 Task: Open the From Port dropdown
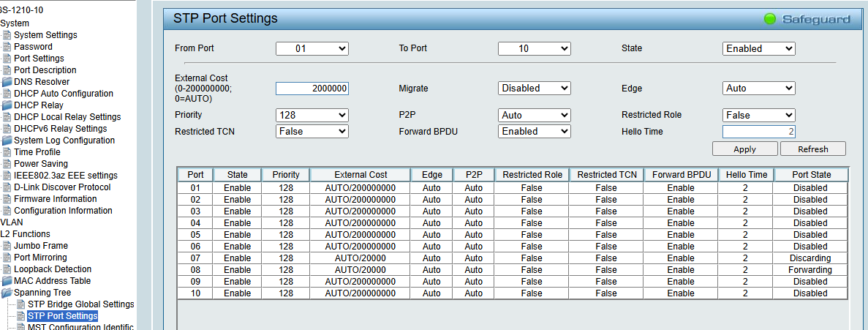[x=312, y=49]
